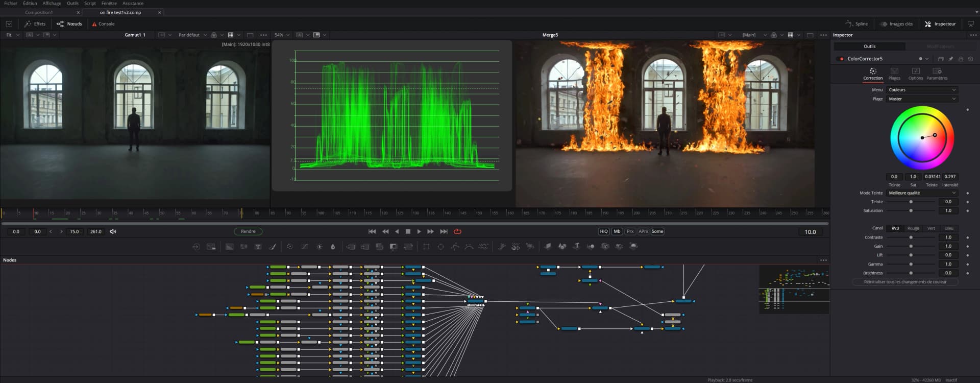
Task: Lock the ColorCorrector5 tool controls
Action: coord(960,59)
